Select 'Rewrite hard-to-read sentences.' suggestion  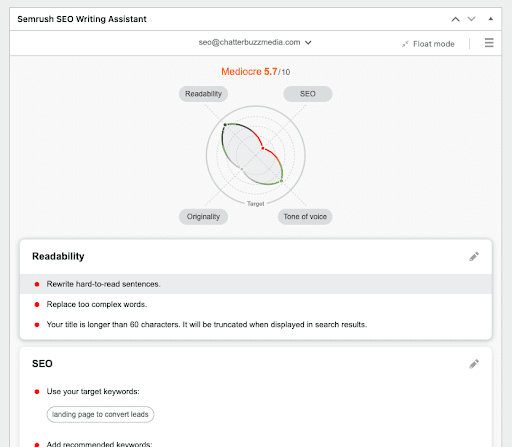point(256,284)
